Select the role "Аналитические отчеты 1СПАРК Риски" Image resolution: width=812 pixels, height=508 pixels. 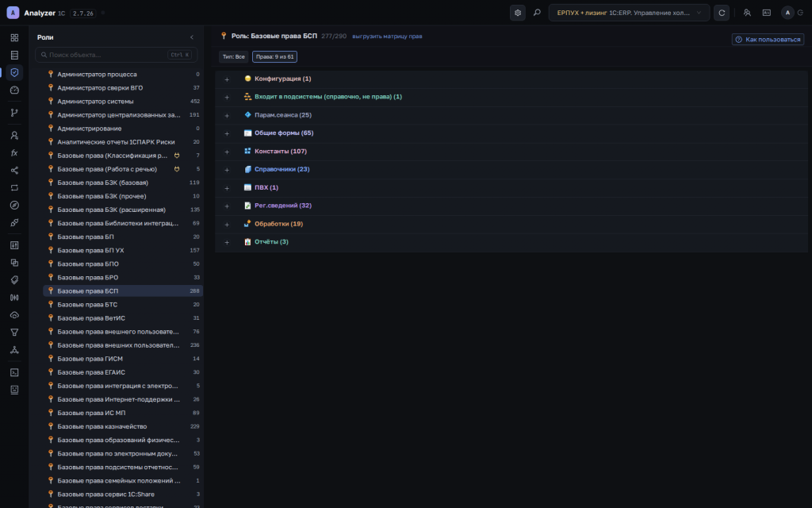[x=123, y=142]
